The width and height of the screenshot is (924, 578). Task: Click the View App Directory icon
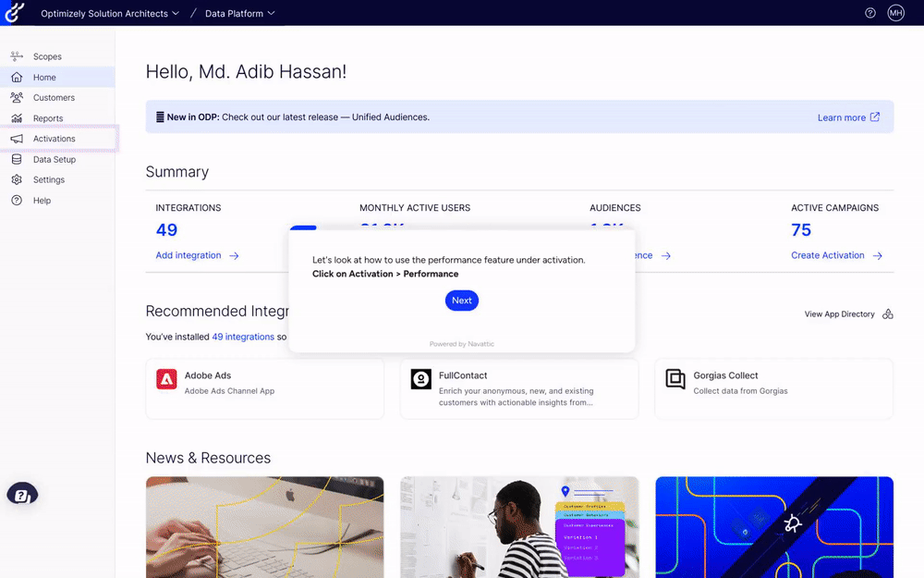(887, 314)
